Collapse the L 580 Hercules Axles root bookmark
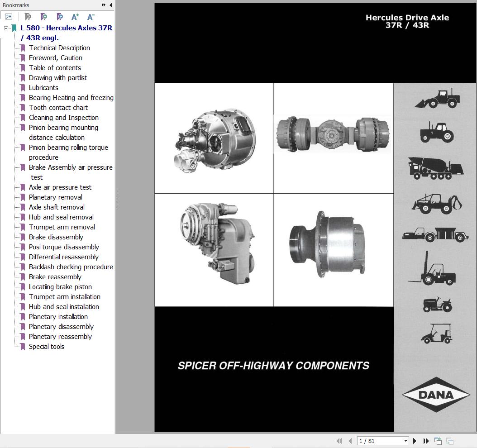 (6, 28)
